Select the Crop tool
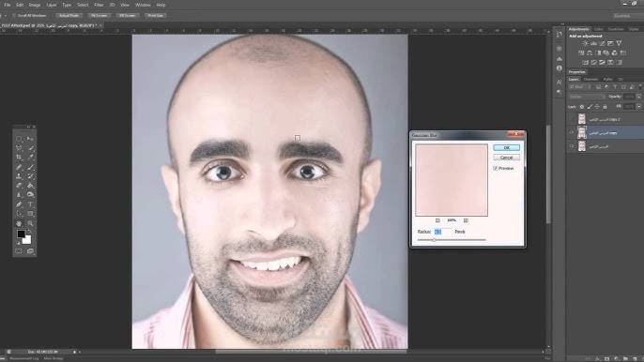644x362 pixels. [19, 158]
